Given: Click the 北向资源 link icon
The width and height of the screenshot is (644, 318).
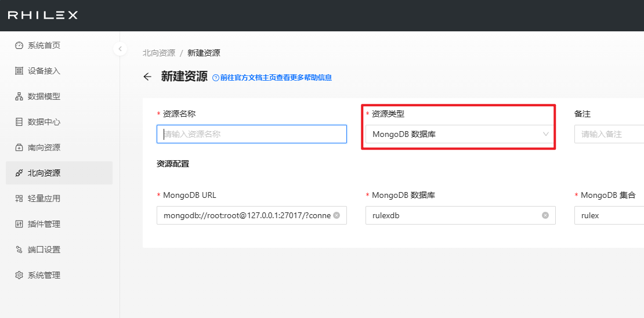Looking at the screenshot, I should pyautogui.click(x=19, y=173).
